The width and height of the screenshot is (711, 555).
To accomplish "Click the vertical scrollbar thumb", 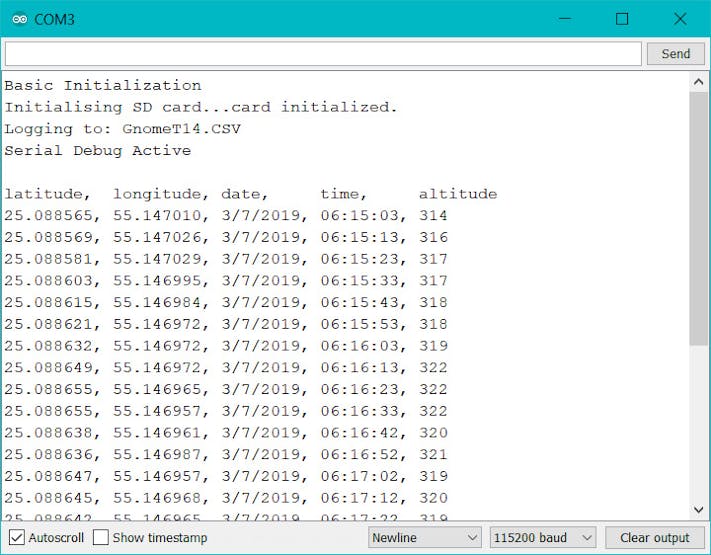I will coord(698,219).
